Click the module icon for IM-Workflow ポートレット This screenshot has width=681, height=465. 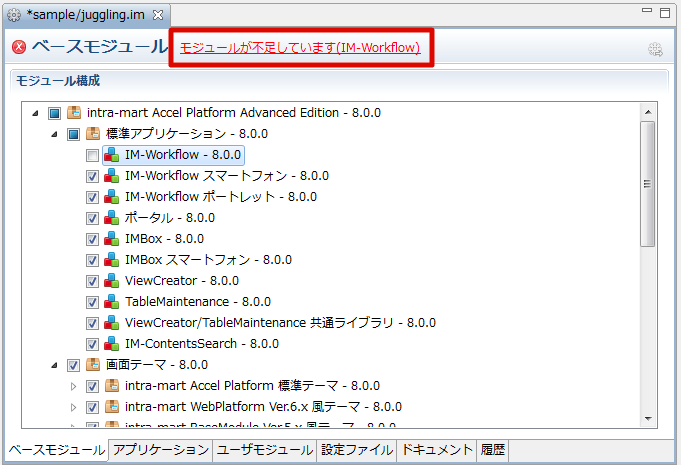[112, 197]
